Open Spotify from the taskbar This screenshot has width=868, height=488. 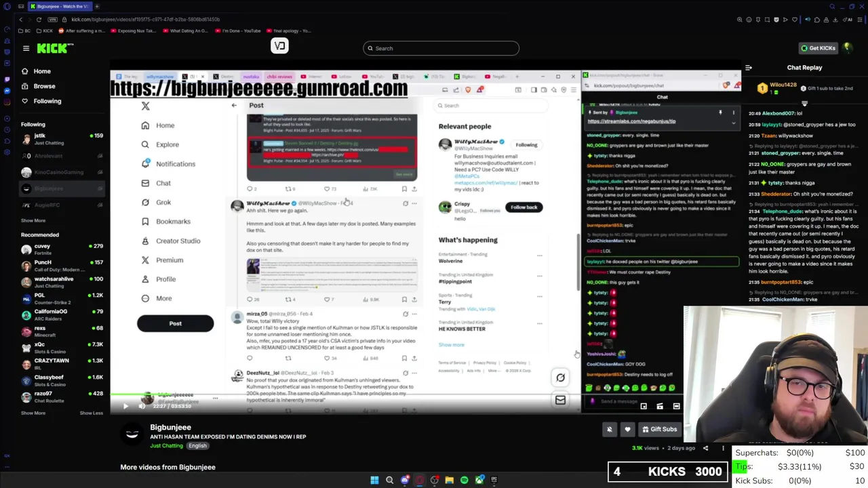tap(464, 480)
